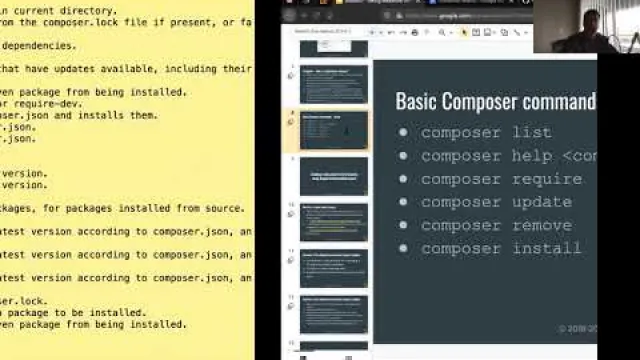Open the line type dropdown arrow
Viewport: 640px width, 360px height.
[x=526, y=33]
